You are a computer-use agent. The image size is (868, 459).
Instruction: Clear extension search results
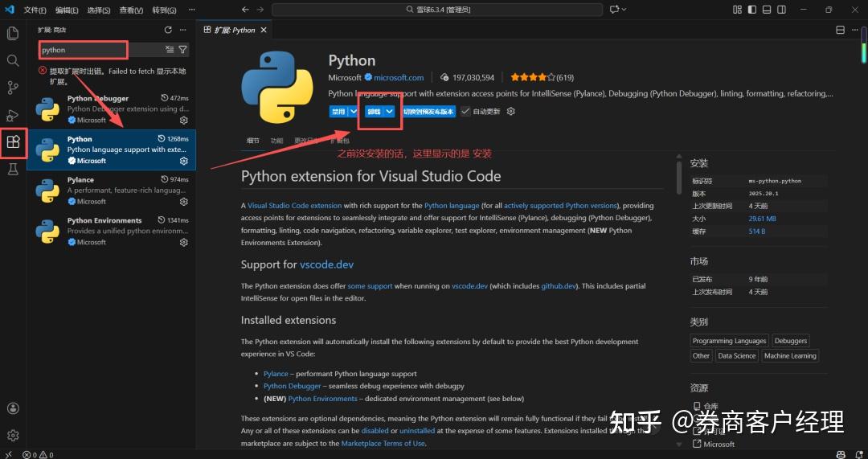(170, 50)
